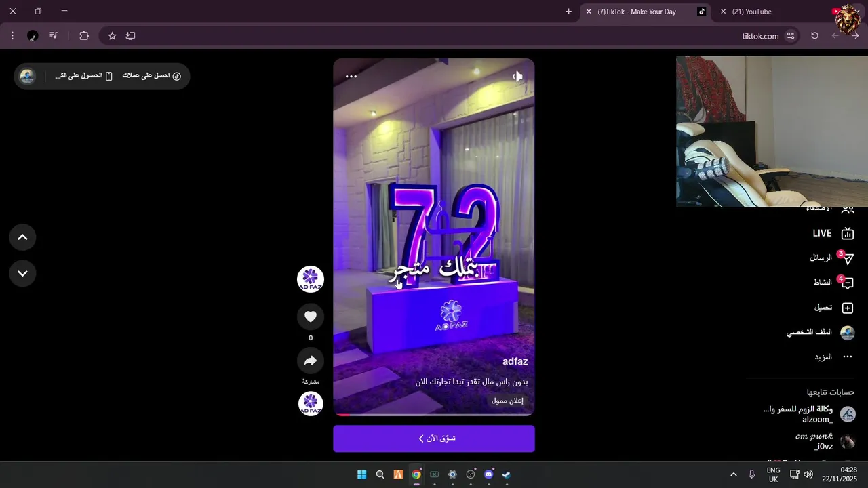This screenshot has width=868, height=488.
Task: Click the adfaz username on the video
Action: 515,361
